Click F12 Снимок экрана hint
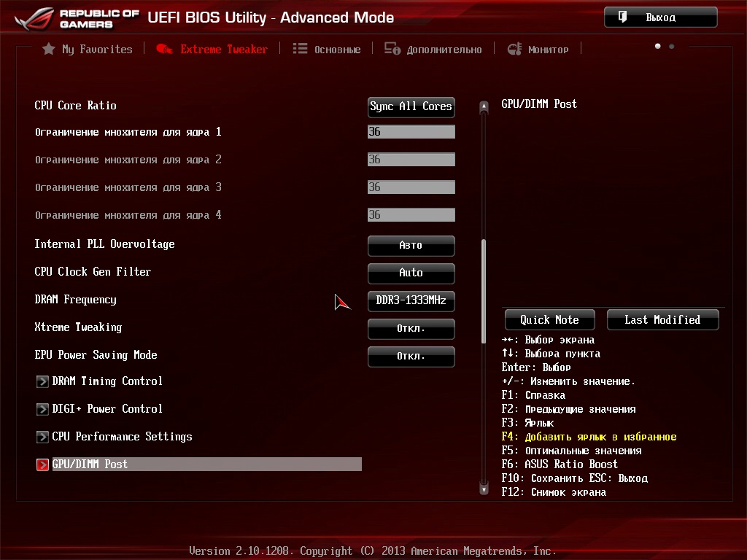 point(554,492)
